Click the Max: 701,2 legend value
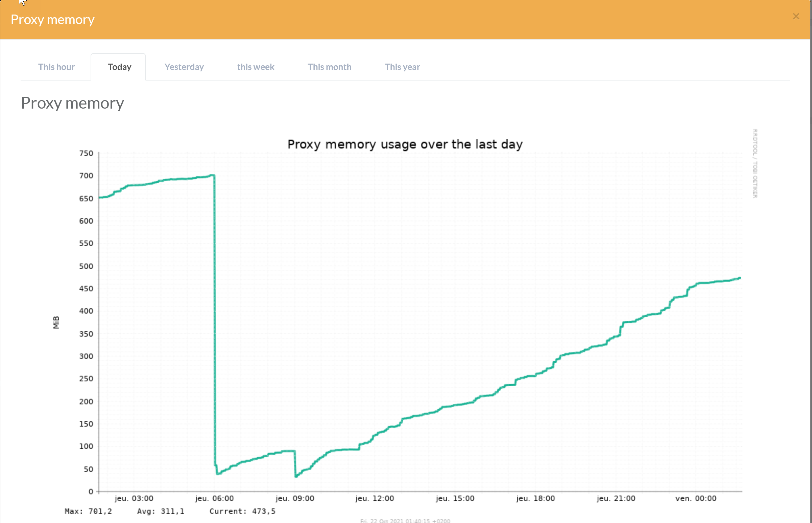 pos(88,511)
